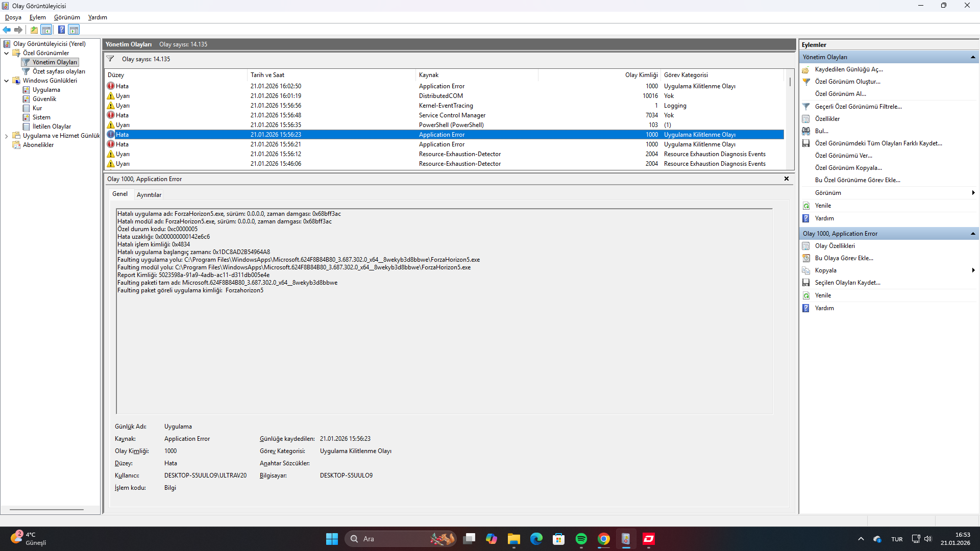Click the Bu Olaya Görev Ekle icon
The height and width of the screenshot is (551, 980).
(806, 258)
